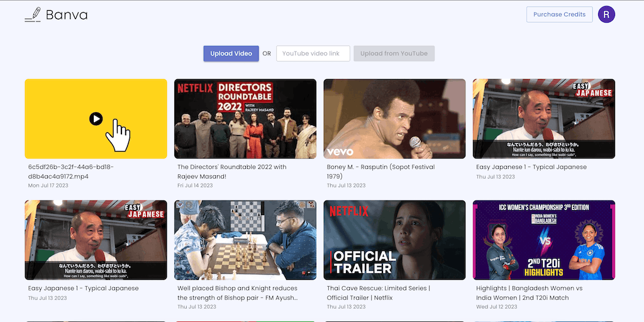
Task: Open the Boney M. Rasputin thumbnail
Action: (x=395, y=119)
